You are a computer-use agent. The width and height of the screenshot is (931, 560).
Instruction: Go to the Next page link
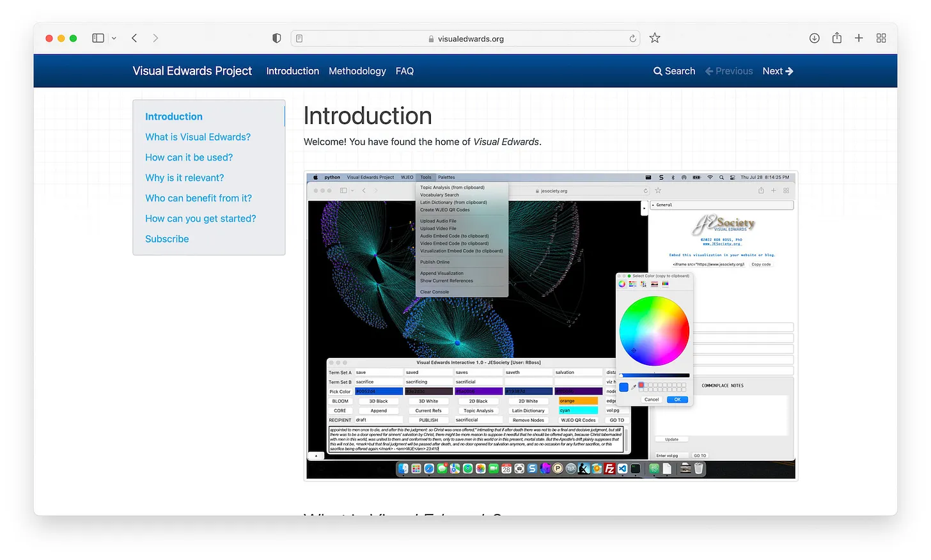click(778, 71)
